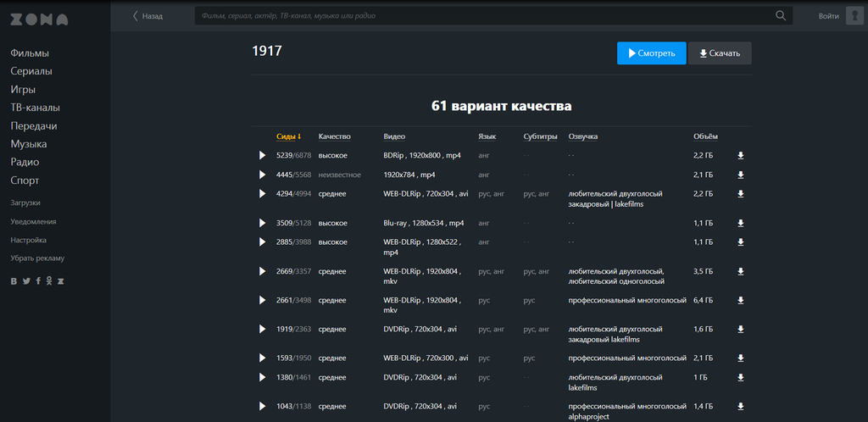Image resolution: width=868 pixels, height=422 pixels.
Task: Play the 1380/1461 DVDRip variant
Action: [x=263, y=377]
